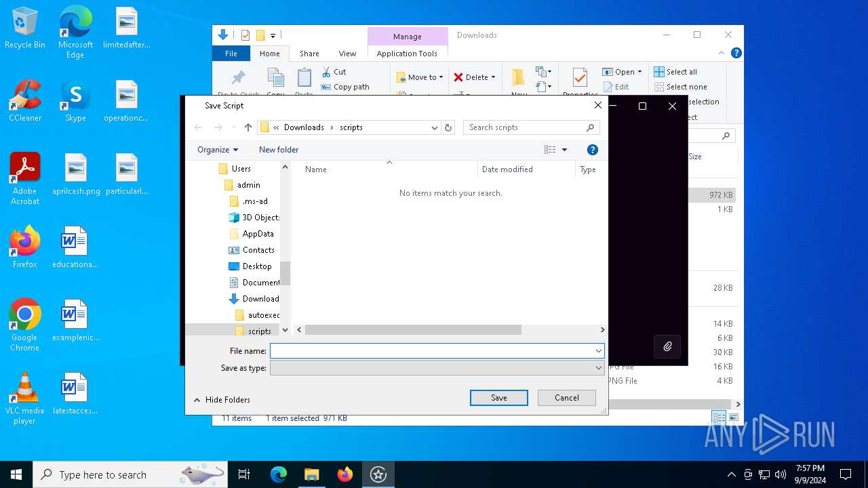Click Cancel in the Save Script dialog
This screenshot has height=488, width=868.
pos(566,398)
